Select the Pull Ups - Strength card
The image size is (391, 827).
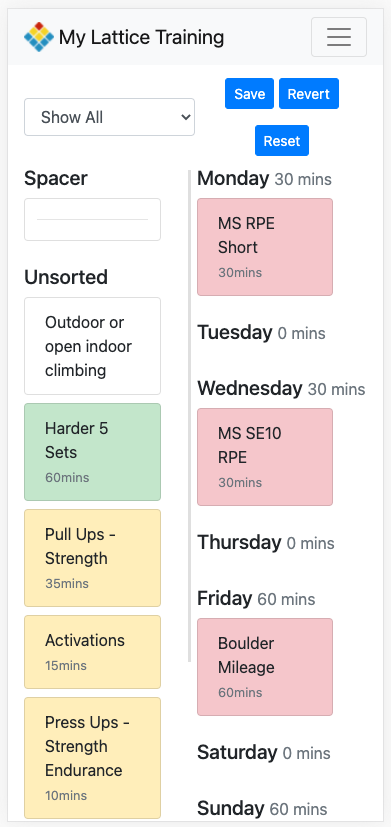[x=92, y=558]
